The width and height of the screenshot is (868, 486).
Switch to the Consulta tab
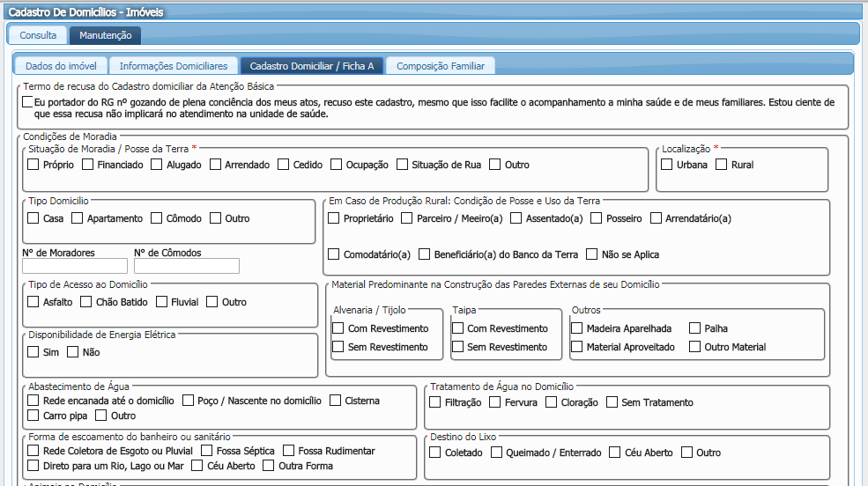click(38, 35)
